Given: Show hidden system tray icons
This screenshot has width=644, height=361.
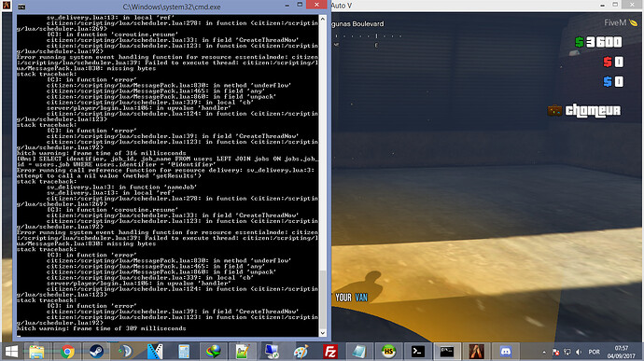Looking at the screenshot, I should [x=544, y=353].
